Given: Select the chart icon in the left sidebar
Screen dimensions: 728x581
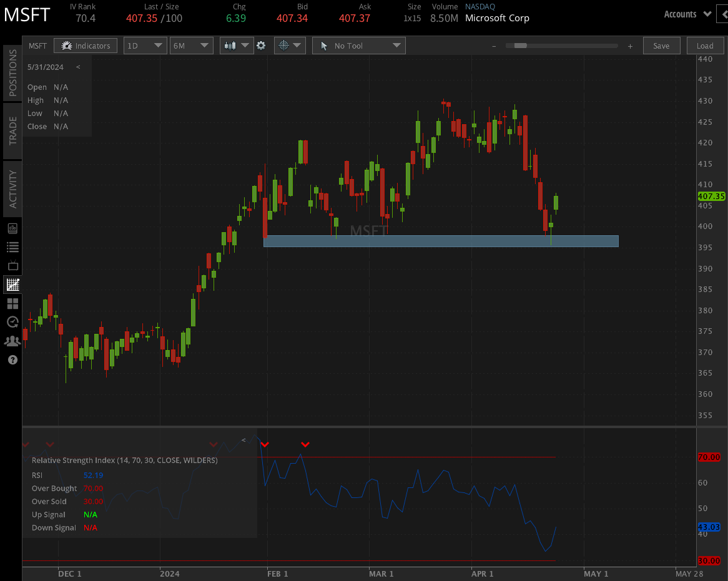Looking at the screenshot, I should [x=12, y=285].
